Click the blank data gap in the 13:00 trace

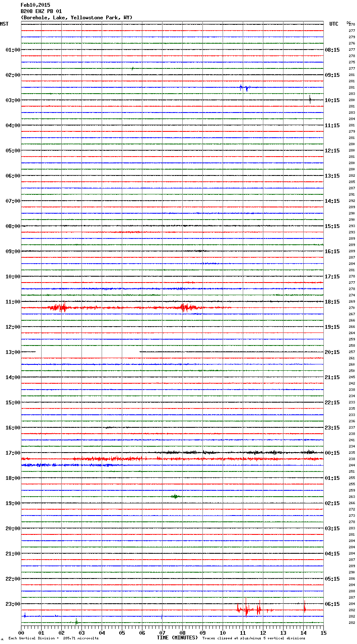click(x=88, y=352)
